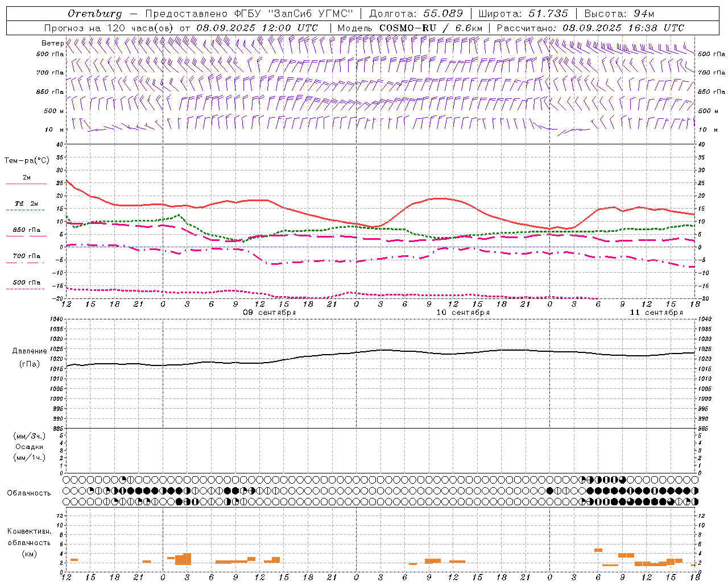Click the 850 гПа temperature legend entry
Screen dimensions: 728x582
(x=26, y=230)
